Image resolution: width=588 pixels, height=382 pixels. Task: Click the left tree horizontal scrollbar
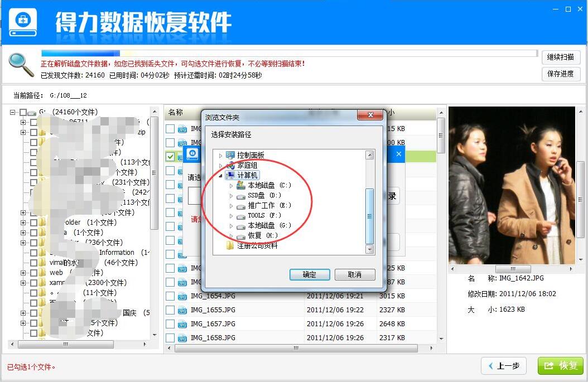click(x=66, y=344)
